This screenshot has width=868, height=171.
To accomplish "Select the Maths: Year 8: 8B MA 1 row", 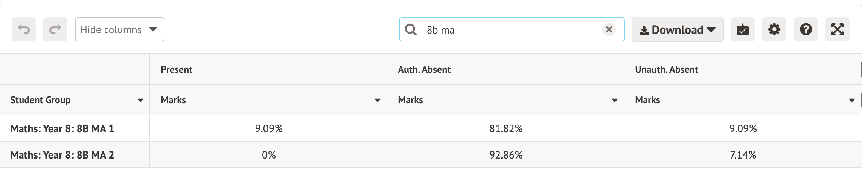I will point(62,129).
